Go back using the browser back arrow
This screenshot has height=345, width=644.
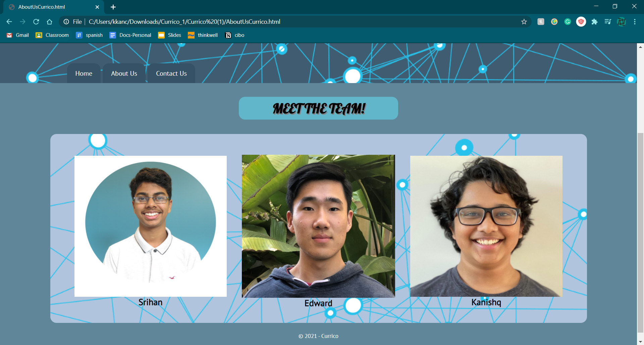(9, 22)
